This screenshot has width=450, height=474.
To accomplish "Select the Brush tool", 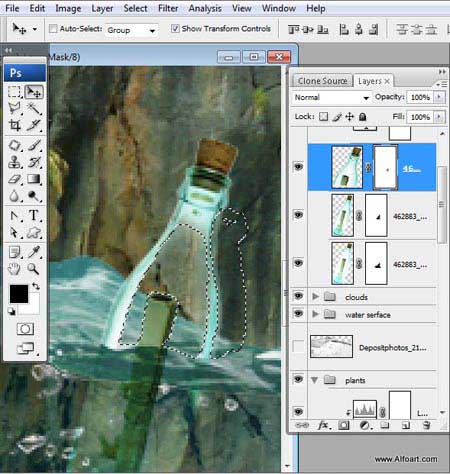I will (34, 145).
